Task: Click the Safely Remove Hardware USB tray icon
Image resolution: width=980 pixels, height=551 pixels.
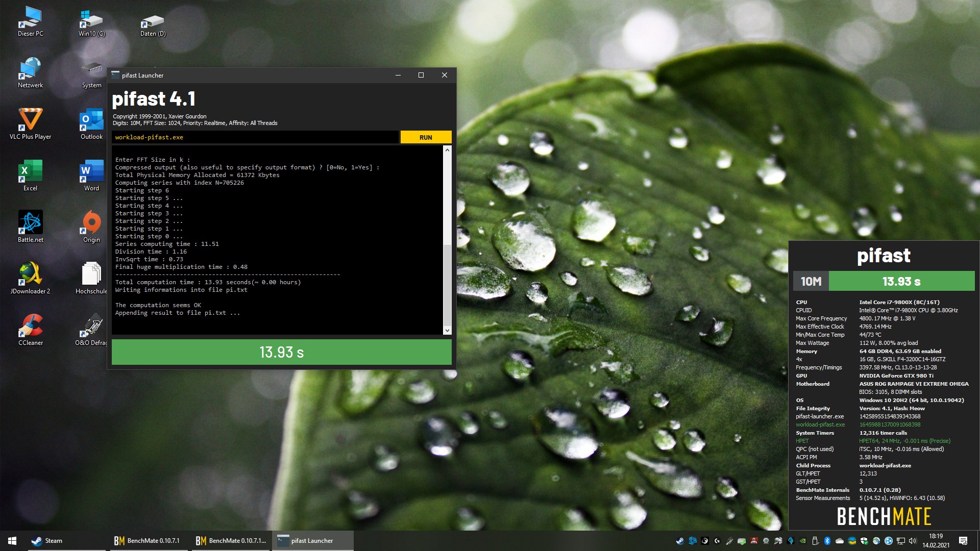Action: click(815, 541)
